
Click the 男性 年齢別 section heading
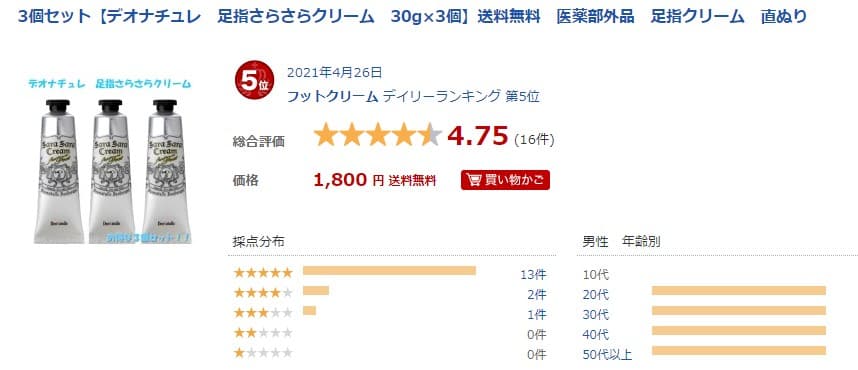[x=621, y=241]
